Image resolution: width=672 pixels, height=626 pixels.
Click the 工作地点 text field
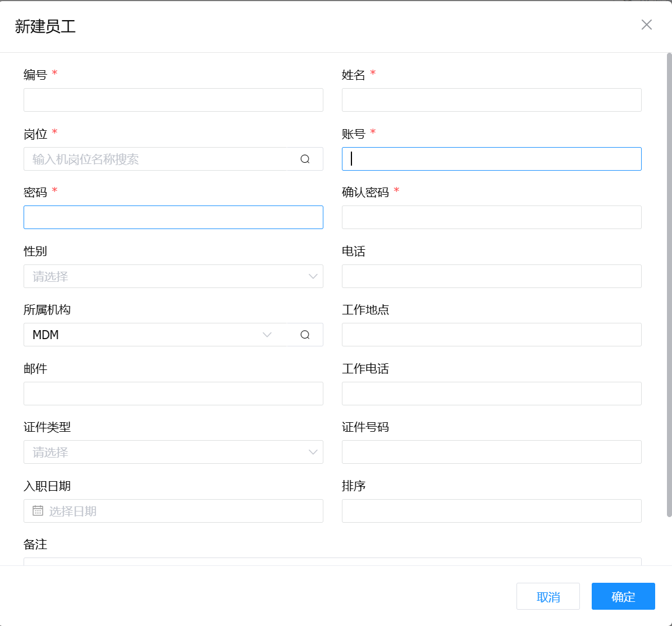point(491,335)
